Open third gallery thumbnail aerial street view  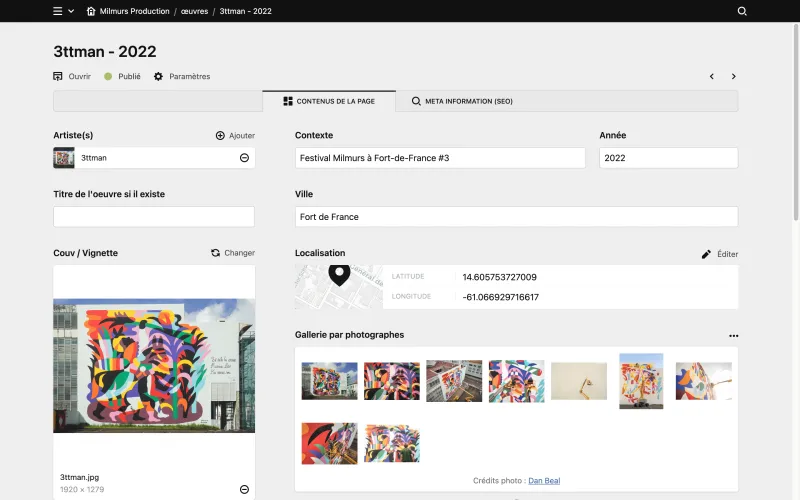click(x=454, y=381)
